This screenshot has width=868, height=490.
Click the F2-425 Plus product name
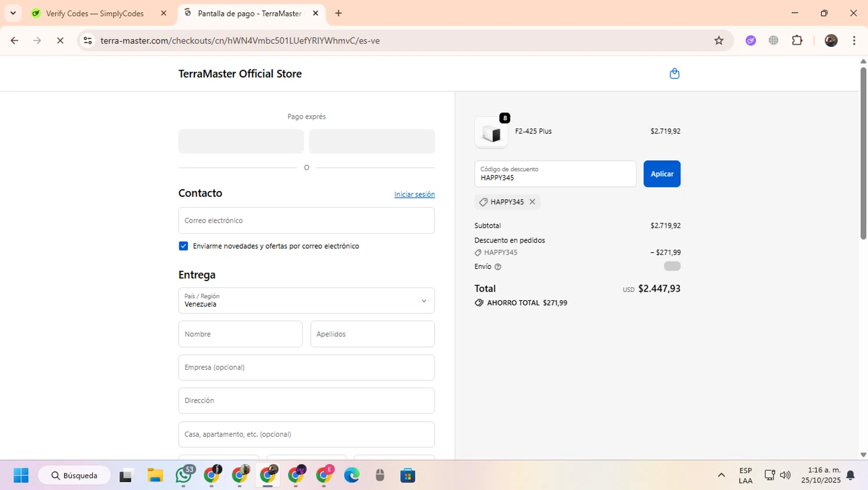pyautogui.click(x=534, y=131)
